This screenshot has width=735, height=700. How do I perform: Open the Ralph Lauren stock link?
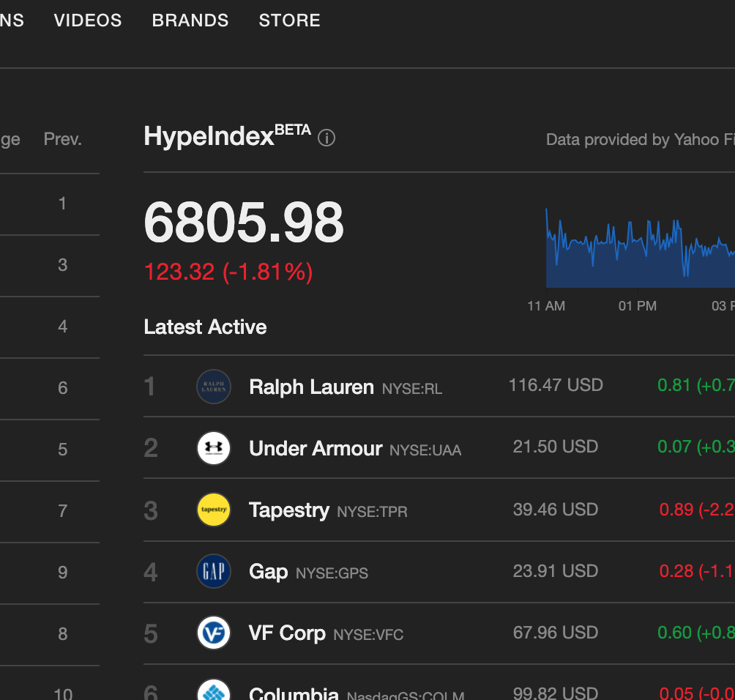click(x=311, y=387)
